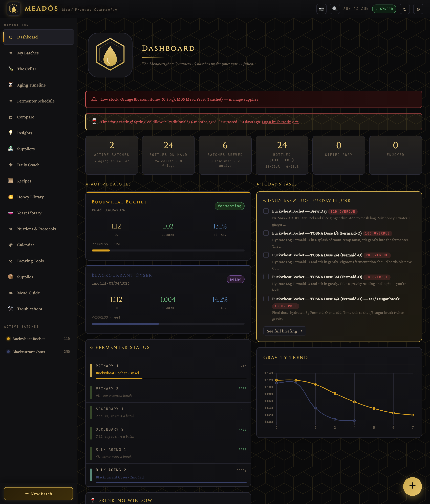430x504 pixels.
Task: Open Nutrient & Protocols in navigation
Action: click(x=38, y=229)
